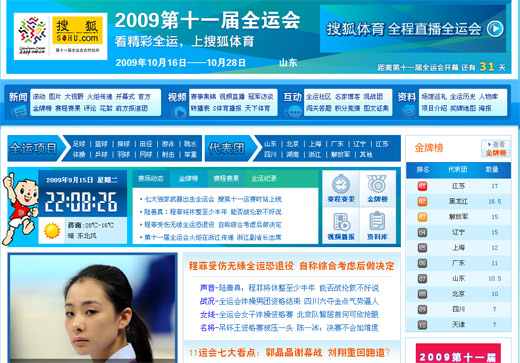520x363 pixels.
Task: Open the 足球 sport link
Action: (x=79, y=144)
